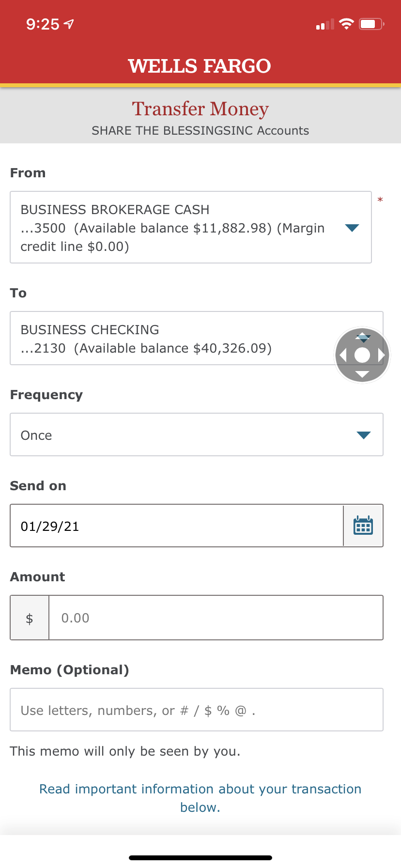Open the Frequency dropdown showing Once
Viewport: 401px width, 868px height.
click(196, 434)
